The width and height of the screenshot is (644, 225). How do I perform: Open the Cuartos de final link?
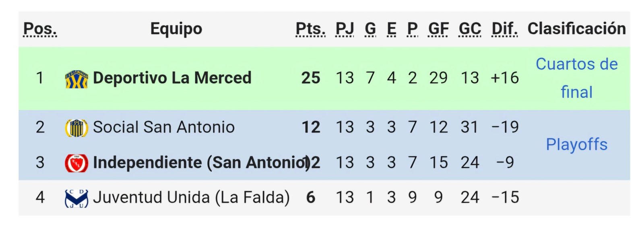pyautogui.click(x=576, y=78)
